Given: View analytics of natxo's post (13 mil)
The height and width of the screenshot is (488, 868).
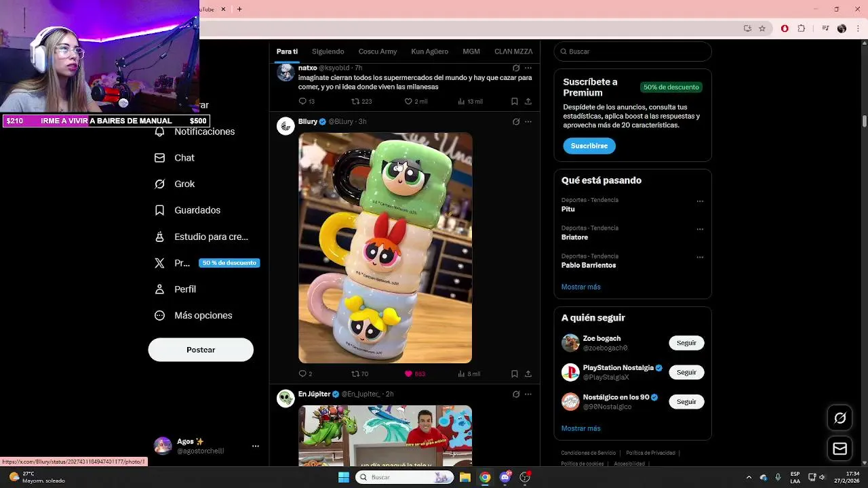Looking at the screenshot, I should [x=461, y=101].
